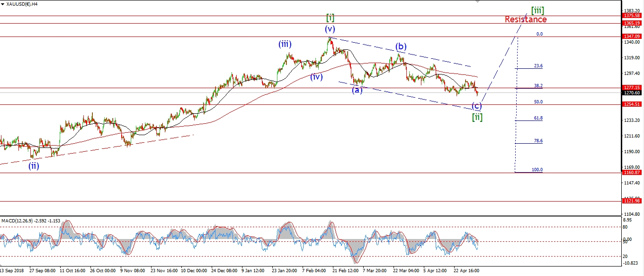Click the blue (a) wave label
This screenshot has height=276, width=644.
pyautogui.click(x=357, y=90)
